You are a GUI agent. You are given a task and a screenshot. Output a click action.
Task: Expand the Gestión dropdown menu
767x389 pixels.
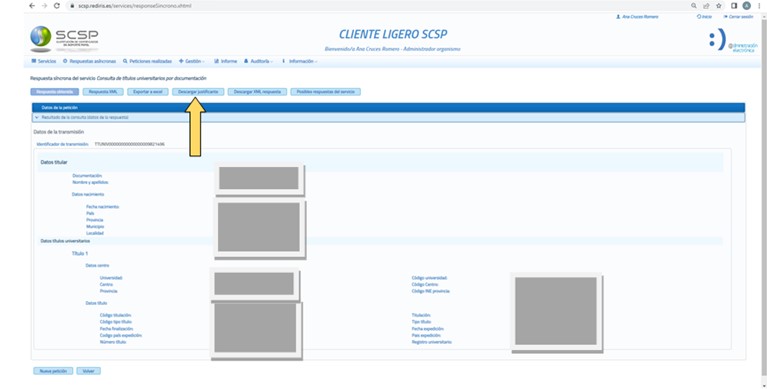192,61
